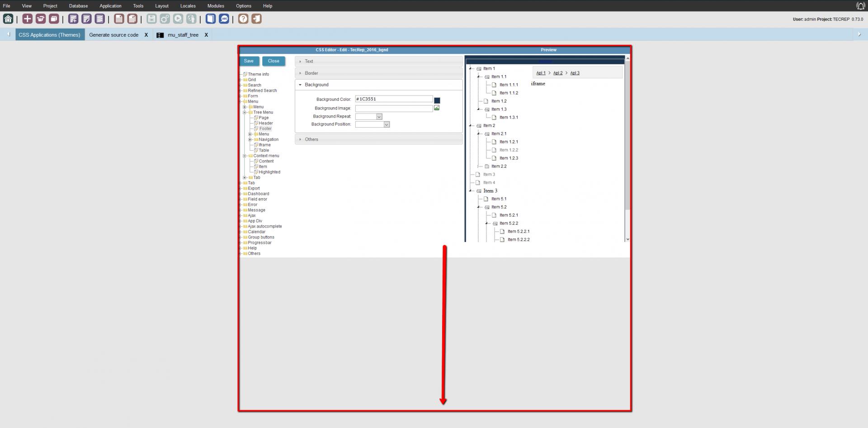This screenshot has width=868, height=428.
Task: Switch to CSS Applications (Themes) tab
Action: [50, 35]
